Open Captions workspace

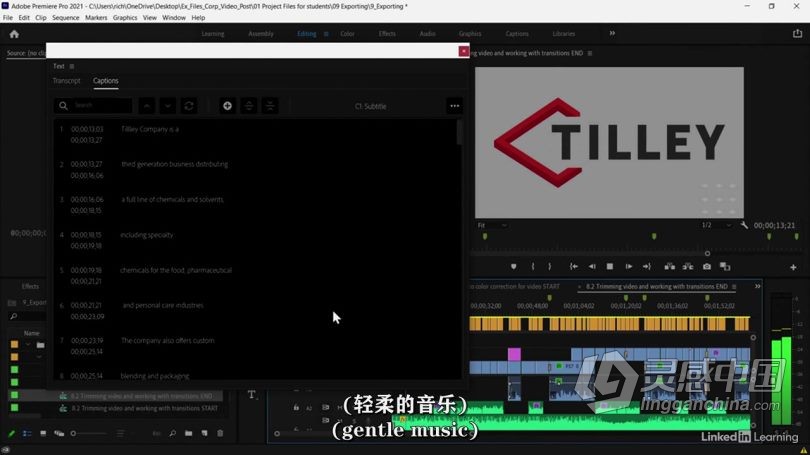point(517,34)
